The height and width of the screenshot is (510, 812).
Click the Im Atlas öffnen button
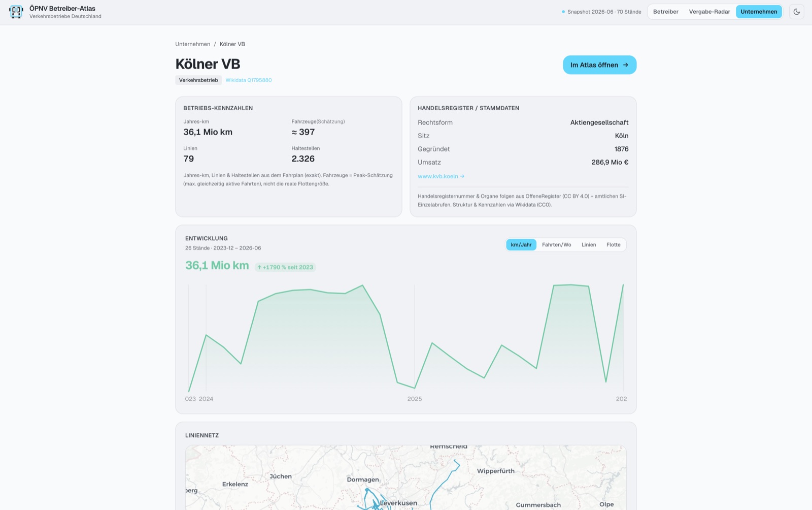[x=599, y=65]
